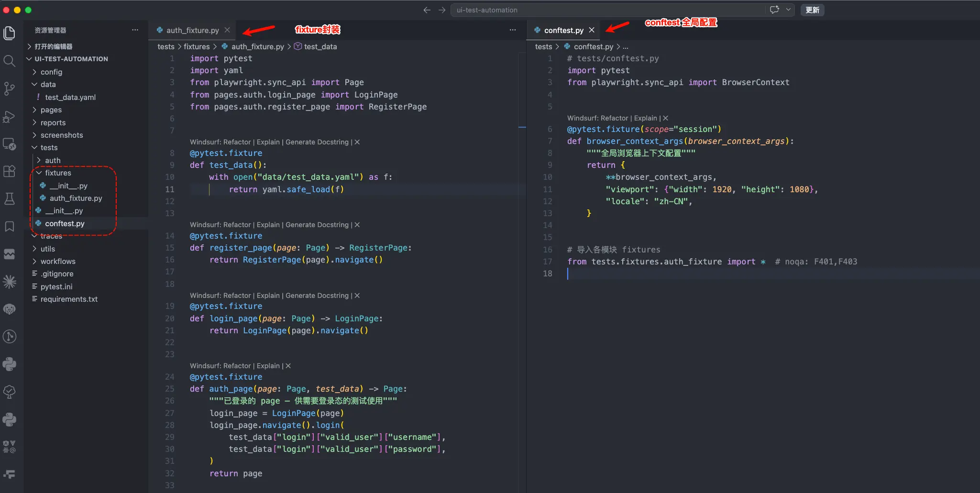Click tests in conftest.py breadcrumb
The height and width of the screenshot is (493, 980).
(x=543, y=46)
